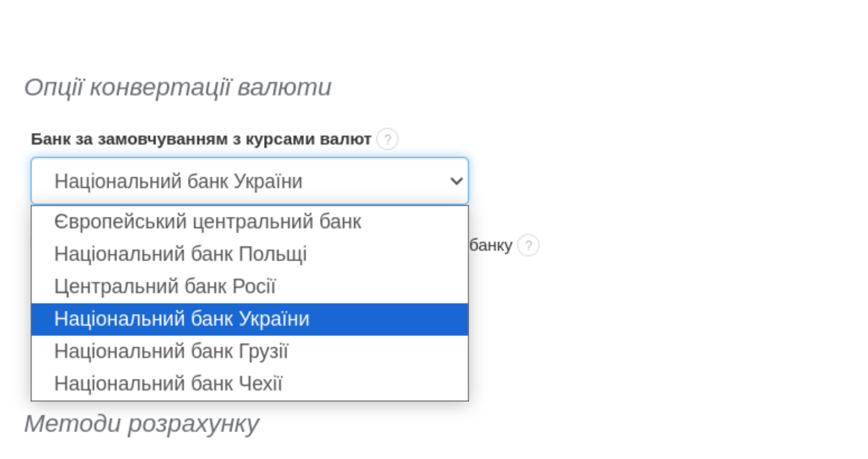This screenshot has height=459, width=868.
Task: Select 'Національний банк Чехії' at list bottom
Action: coord(175,383)
